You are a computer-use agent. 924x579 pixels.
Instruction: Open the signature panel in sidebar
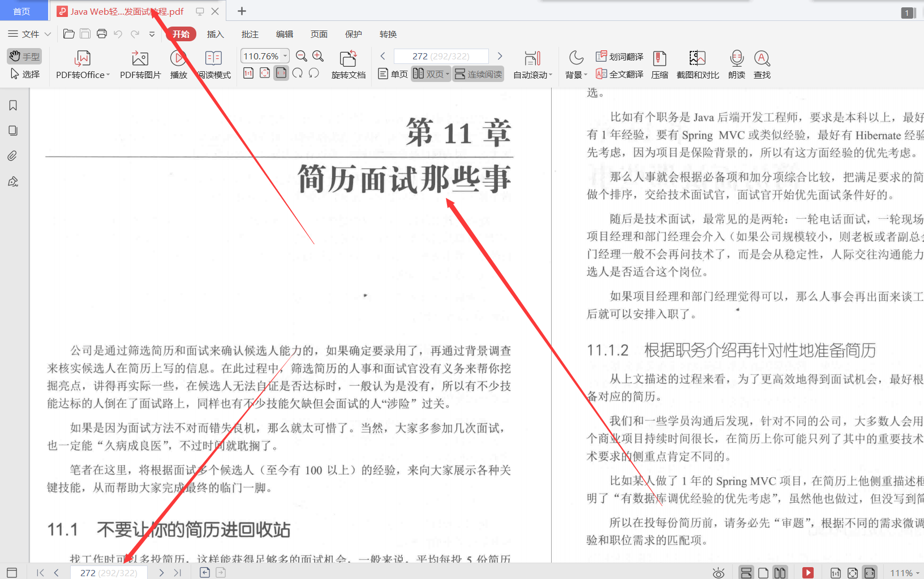pyautogui.click(x=13, y=182)
